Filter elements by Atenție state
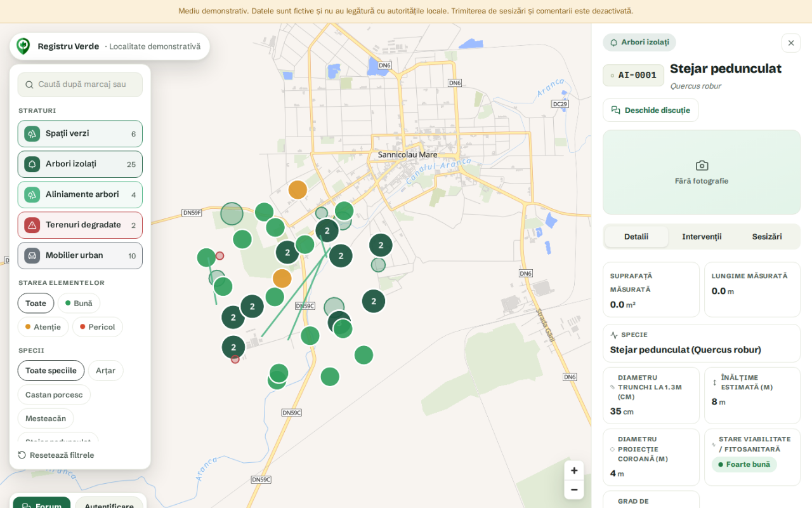Viewport: 812px width, 508px height. (x=43, y=327)
